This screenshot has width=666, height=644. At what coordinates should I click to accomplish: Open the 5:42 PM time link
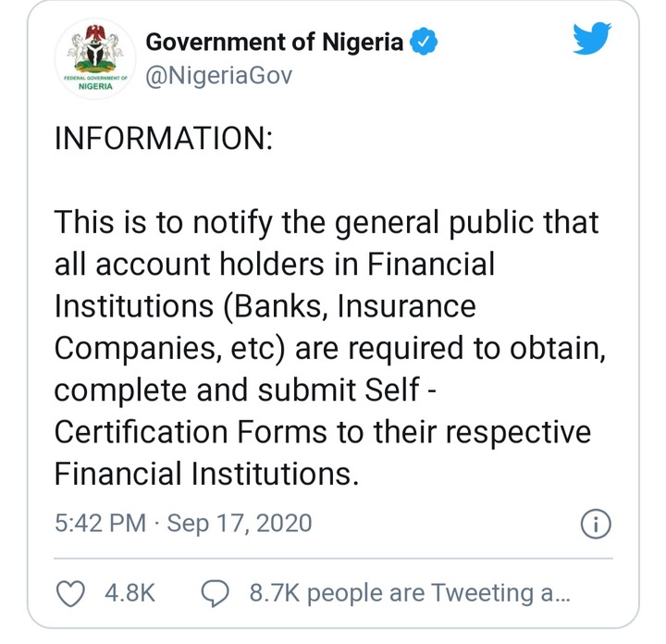(101, 524)
